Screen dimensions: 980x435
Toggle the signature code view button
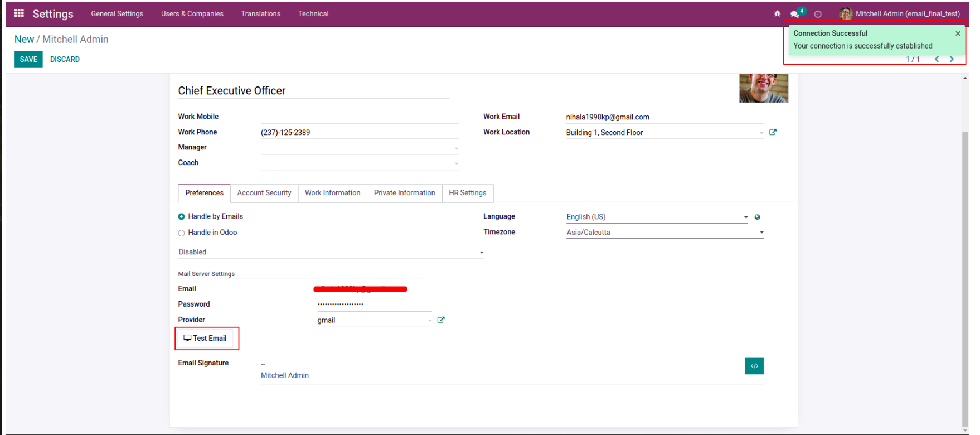[x=754, y=366]
